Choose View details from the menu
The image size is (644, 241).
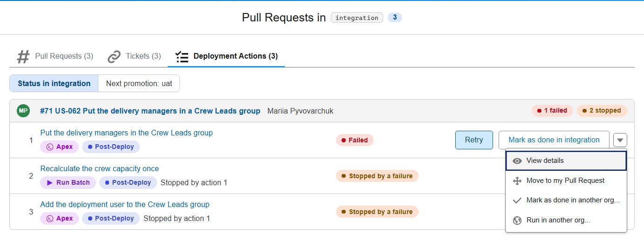(x=566, y=161)
